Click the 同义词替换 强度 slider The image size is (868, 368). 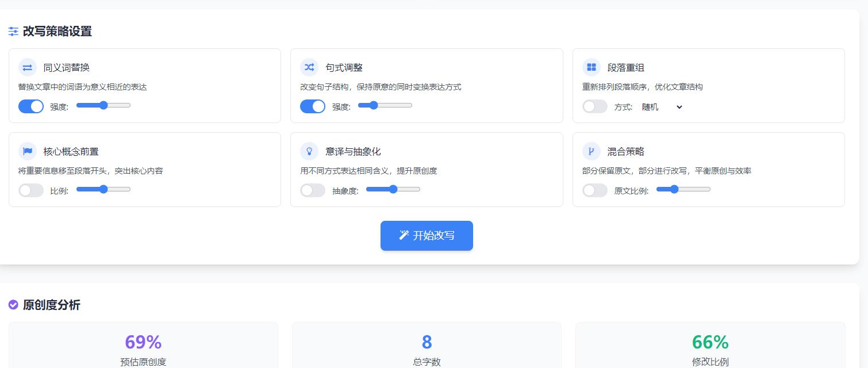[103, 105]
